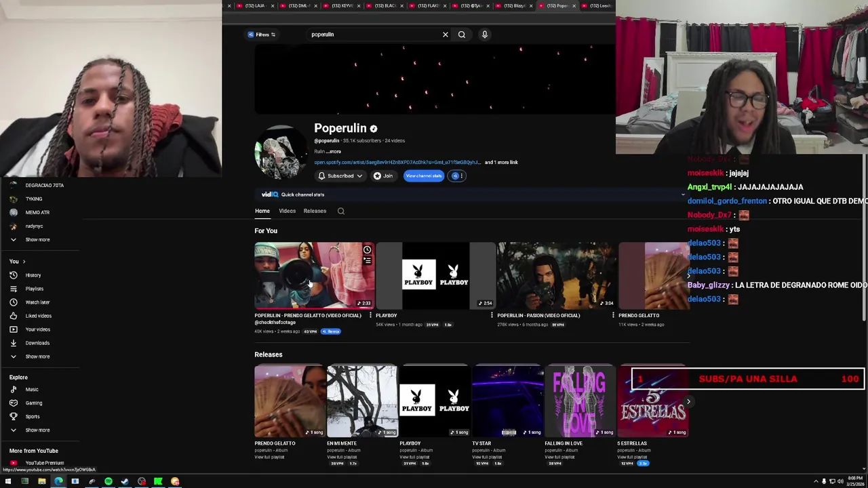Open options menu for Pasion video

[x=613, y=315]
